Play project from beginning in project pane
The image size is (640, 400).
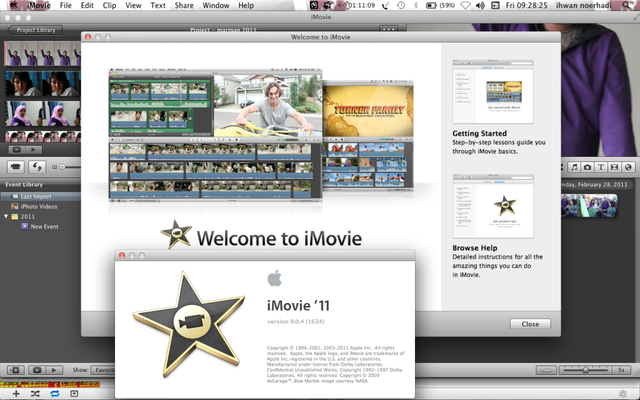33,150
